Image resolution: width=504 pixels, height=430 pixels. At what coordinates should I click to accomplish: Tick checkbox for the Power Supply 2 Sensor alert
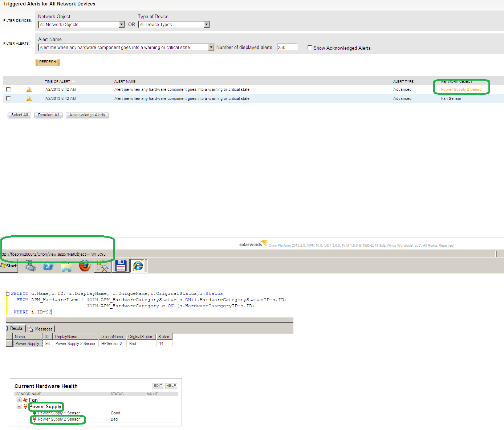[x=8, y=89]
